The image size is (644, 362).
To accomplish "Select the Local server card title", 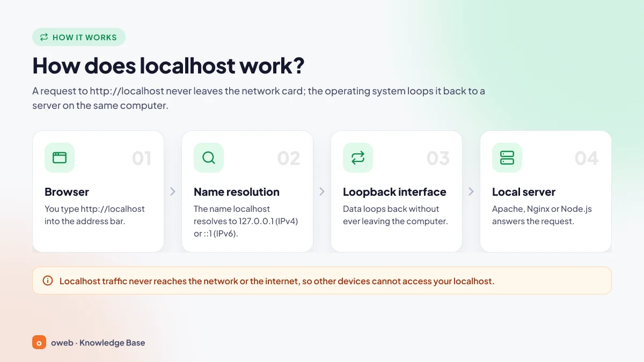I will coord(524,192).
